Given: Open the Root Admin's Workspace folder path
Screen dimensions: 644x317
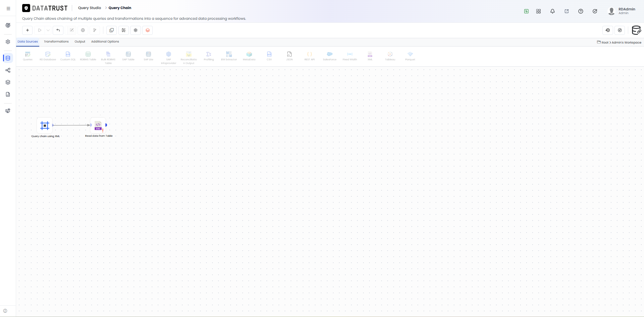Looking at the screenshot, I should tap(619, 42).
